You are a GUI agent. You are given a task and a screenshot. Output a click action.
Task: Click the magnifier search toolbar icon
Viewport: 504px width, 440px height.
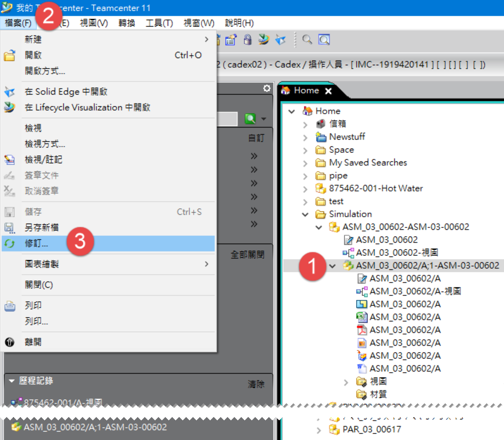307,40
